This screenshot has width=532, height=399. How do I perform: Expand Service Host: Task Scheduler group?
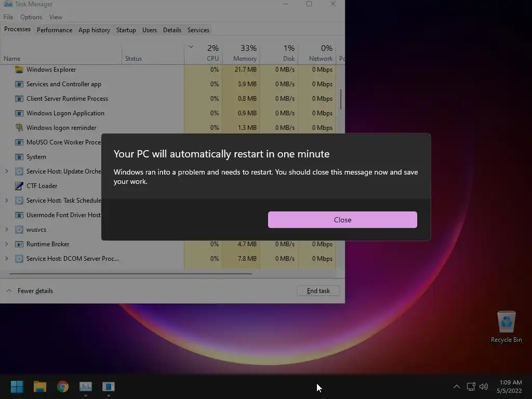[6, 201]
